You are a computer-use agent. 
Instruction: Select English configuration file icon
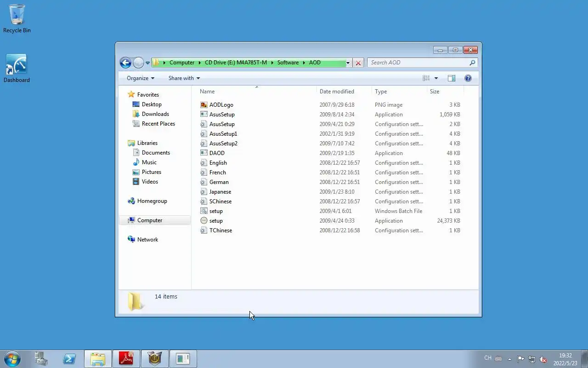coord(204,163)
